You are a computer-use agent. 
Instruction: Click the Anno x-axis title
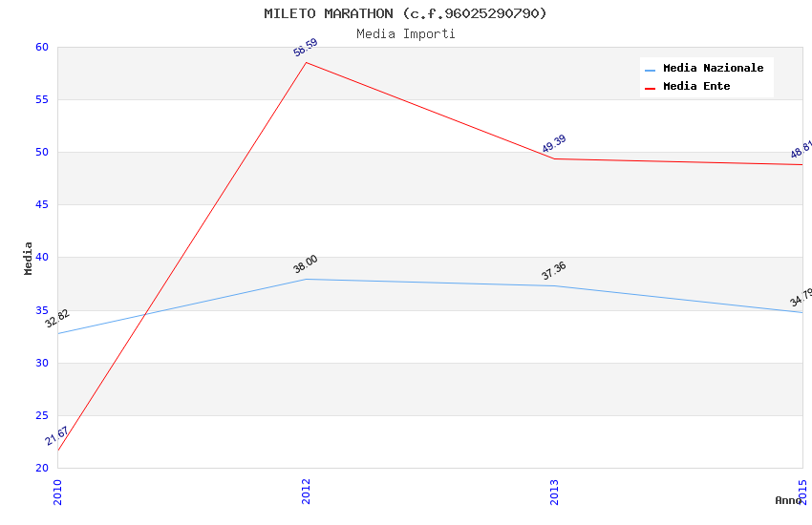click(788, 500)
